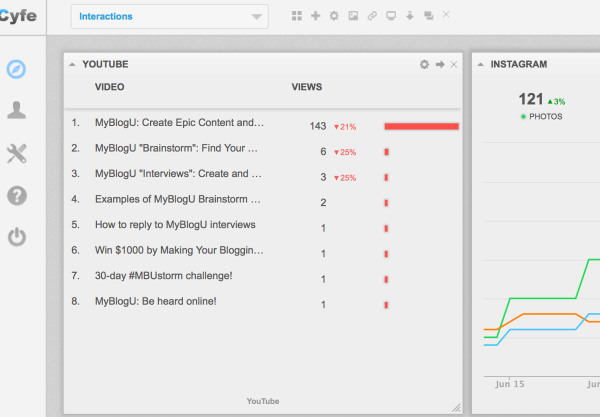This screenshot has width=600, height=417.
Task: Click the Instagram 3% increase indicator
Action: 556,101
